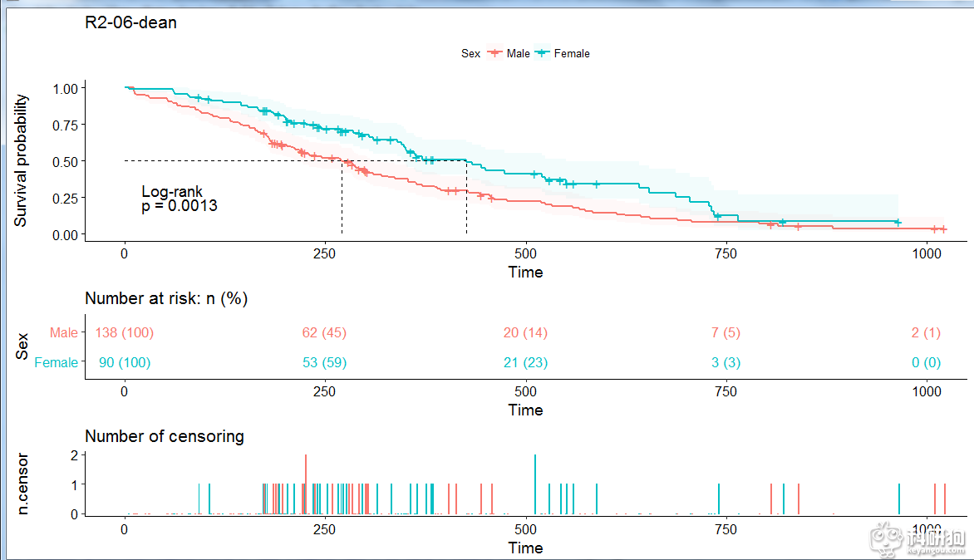Click the 0 (0) risk table cell
974x560 pixels.
[x=926, y=362]
